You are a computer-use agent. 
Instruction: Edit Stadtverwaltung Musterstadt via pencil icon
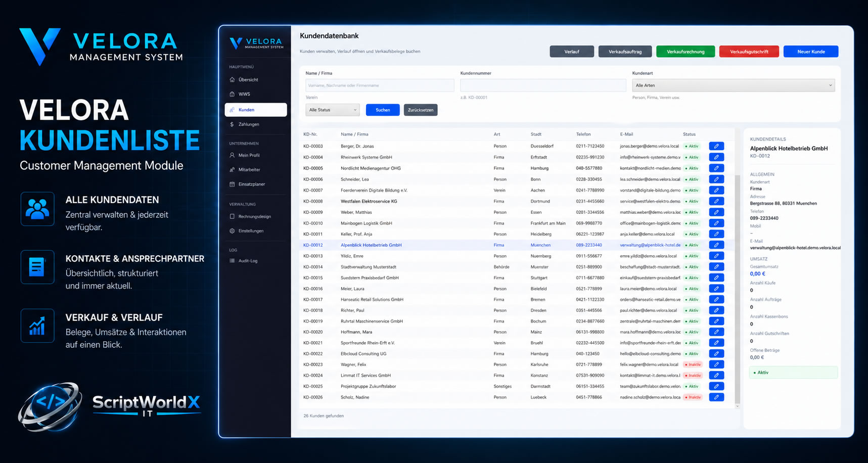(716, 267)
